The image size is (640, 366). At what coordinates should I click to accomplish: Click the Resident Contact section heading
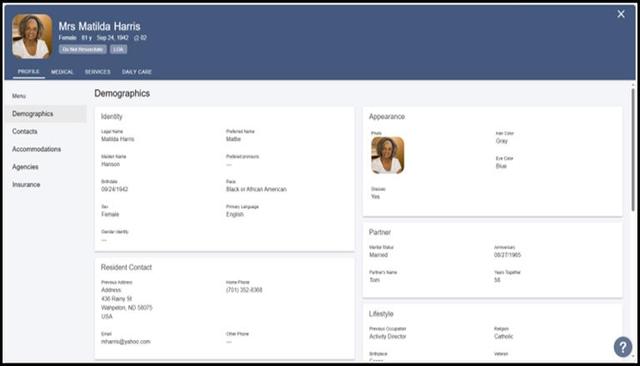click(x=126, y=267)
